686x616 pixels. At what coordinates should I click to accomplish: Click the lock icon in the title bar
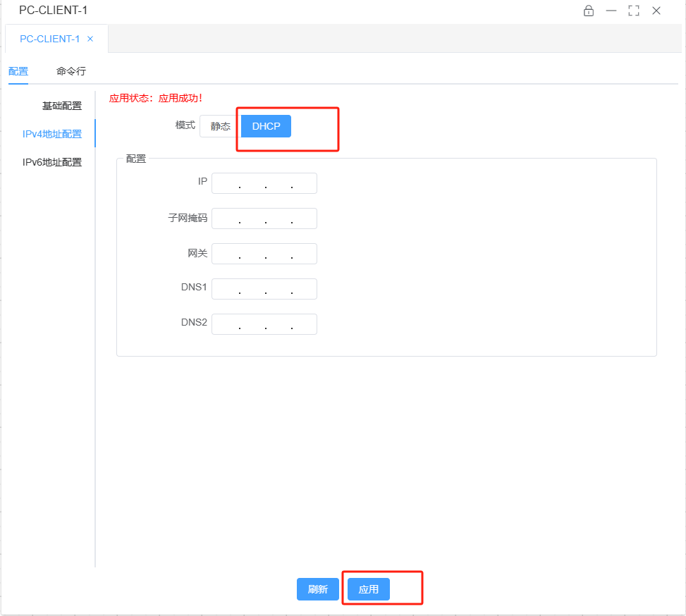[x=589, y=11]
